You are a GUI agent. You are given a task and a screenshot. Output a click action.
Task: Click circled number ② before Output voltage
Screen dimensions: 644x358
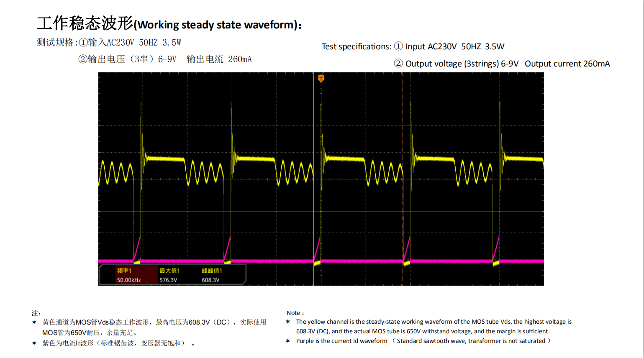(398, 63)
